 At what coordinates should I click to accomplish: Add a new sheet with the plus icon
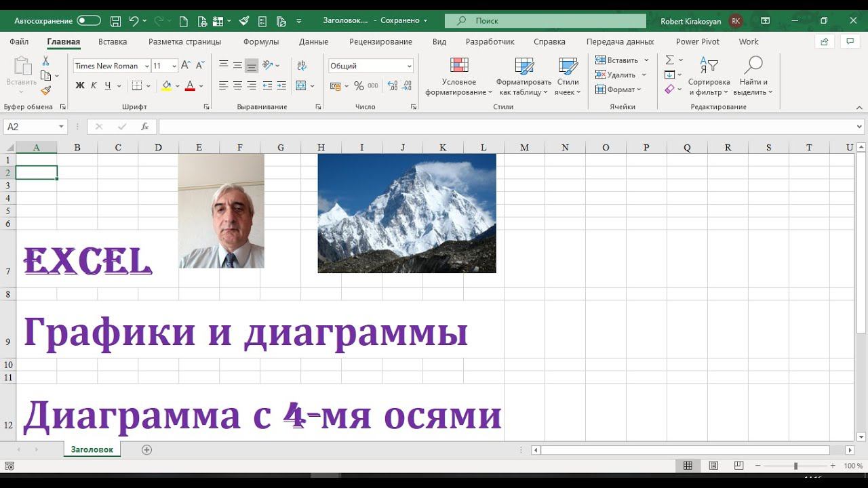click(x=146, y=449)
